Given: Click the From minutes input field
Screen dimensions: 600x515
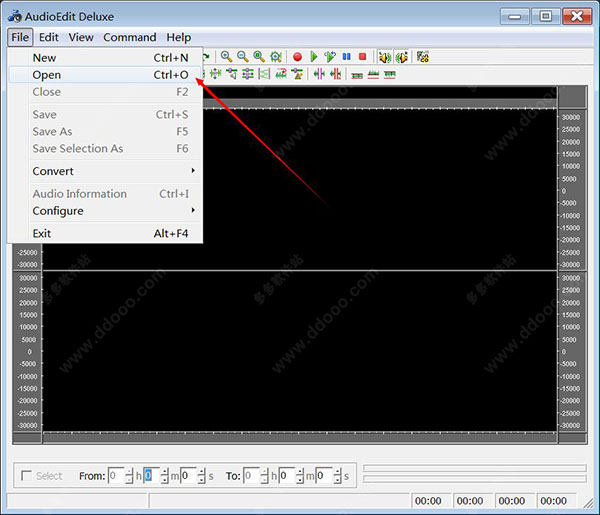Looking at the screenshot, I should coord(152,476).
